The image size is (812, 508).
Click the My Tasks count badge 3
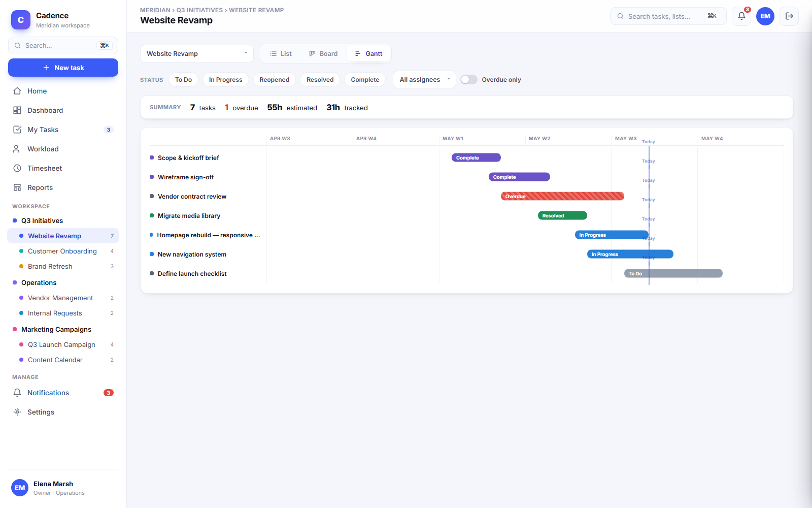point(108,130)
